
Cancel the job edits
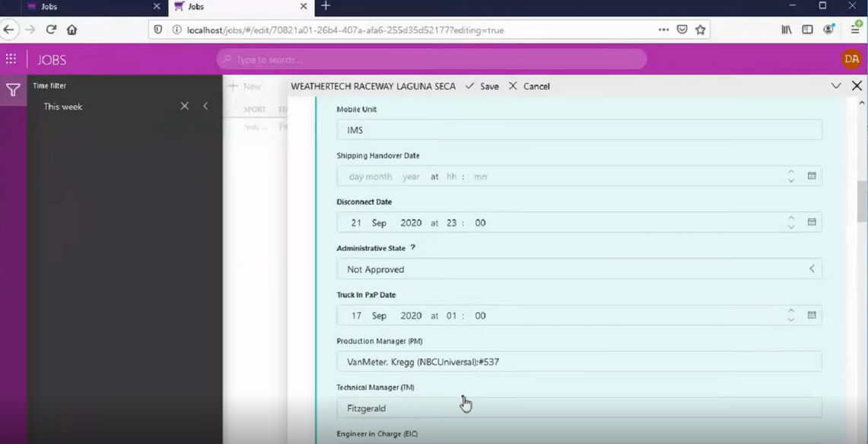529,87
